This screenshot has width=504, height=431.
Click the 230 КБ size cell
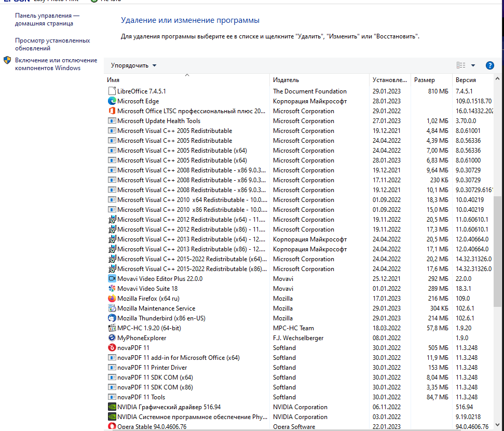tap(439, 180)
